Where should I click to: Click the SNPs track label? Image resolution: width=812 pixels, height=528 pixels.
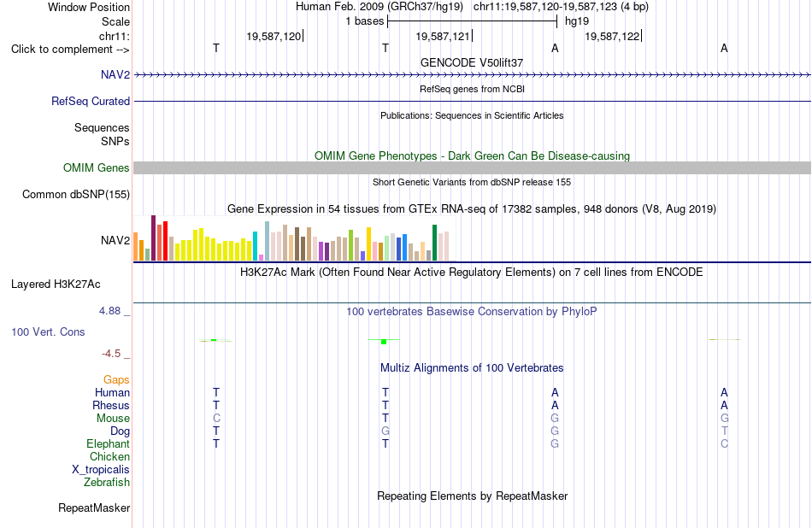point(115,141)
